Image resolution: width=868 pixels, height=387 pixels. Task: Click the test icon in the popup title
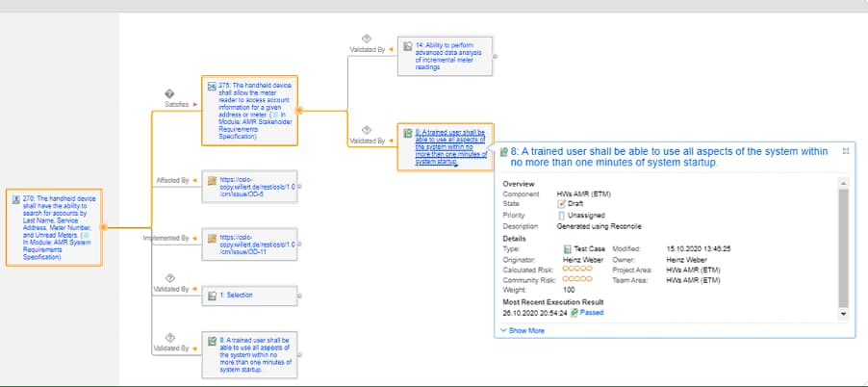(x=504, y=152)
